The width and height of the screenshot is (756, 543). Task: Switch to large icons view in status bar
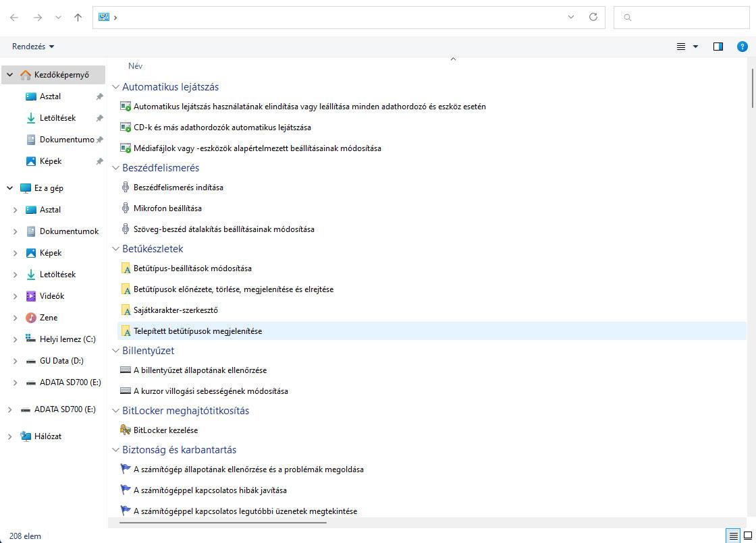point(747,536)
